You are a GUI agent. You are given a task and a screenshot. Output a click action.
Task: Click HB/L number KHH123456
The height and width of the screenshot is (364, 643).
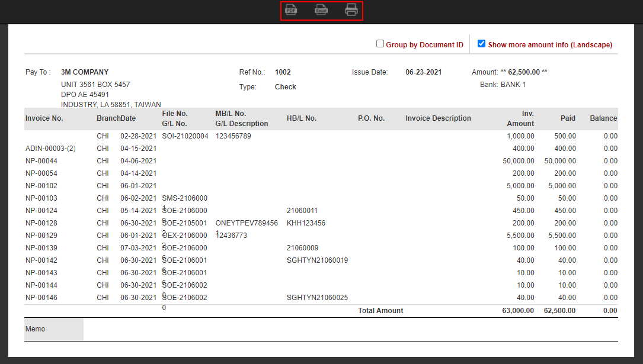point(306,223)
